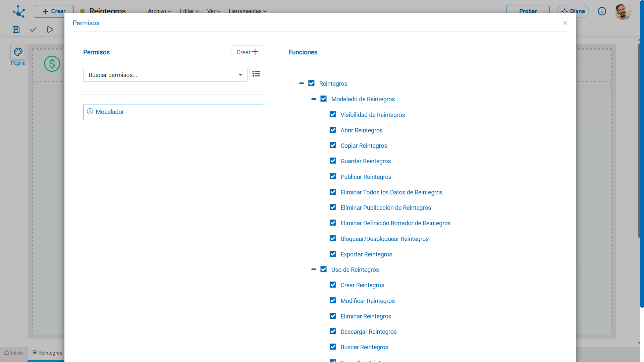
Task: Uncheck Guardar Reintegros checkbox
Action: [x=333, y=161]
